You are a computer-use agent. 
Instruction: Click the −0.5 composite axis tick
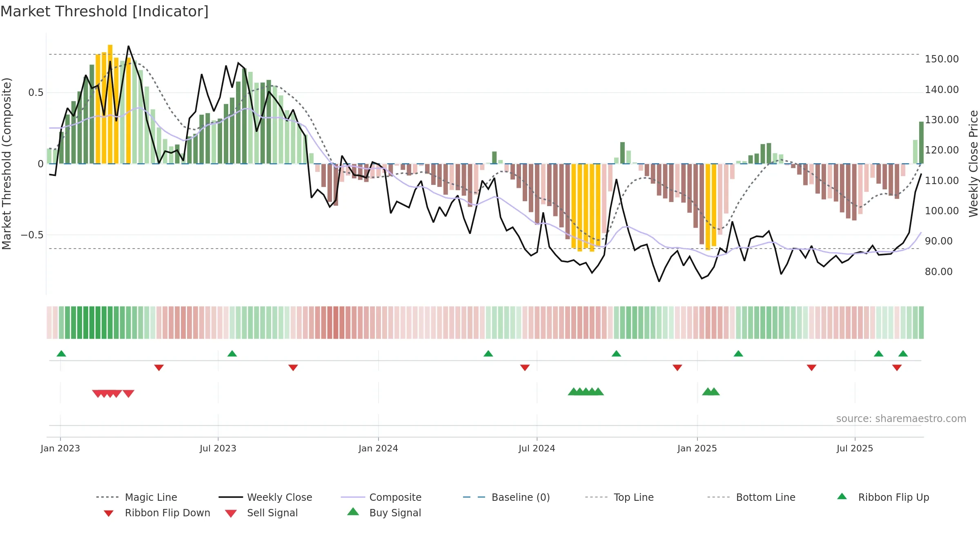click(x=32, y=235)
